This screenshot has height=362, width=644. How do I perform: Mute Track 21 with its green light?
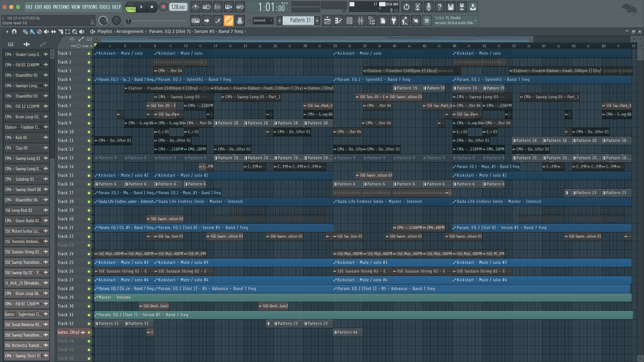click(89, 228)
